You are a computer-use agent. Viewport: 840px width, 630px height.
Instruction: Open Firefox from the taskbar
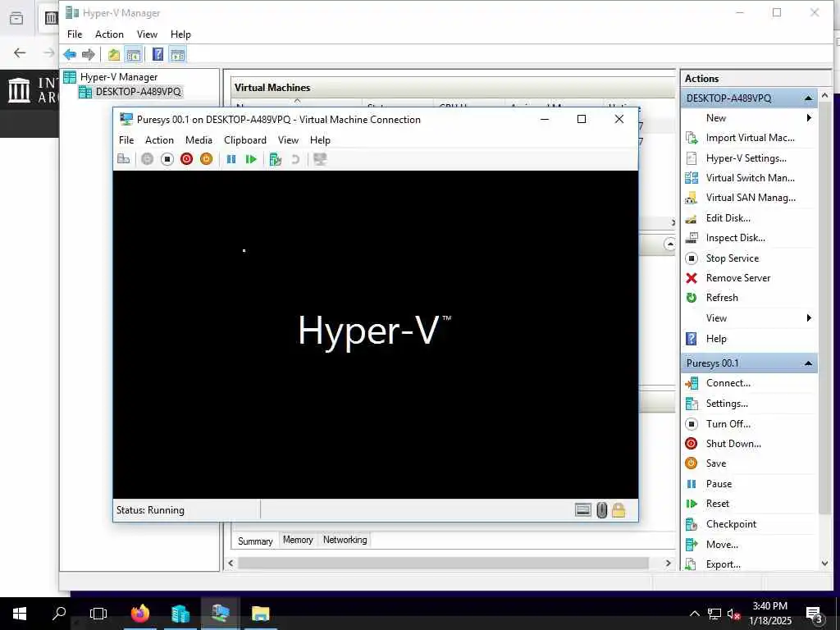click(x=140, y=614)
